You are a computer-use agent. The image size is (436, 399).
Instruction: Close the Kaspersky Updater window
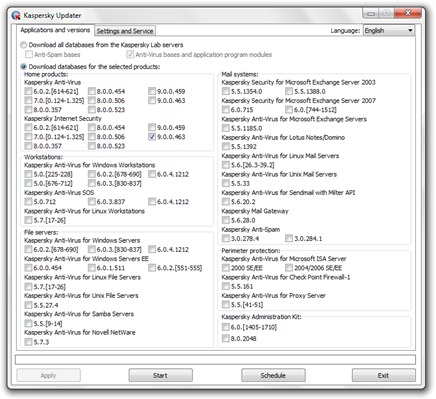[x=408, y=13]
